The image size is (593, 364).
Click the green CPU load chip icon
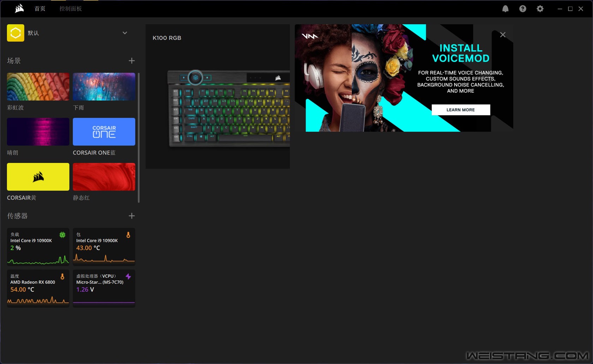click(62, 235)
